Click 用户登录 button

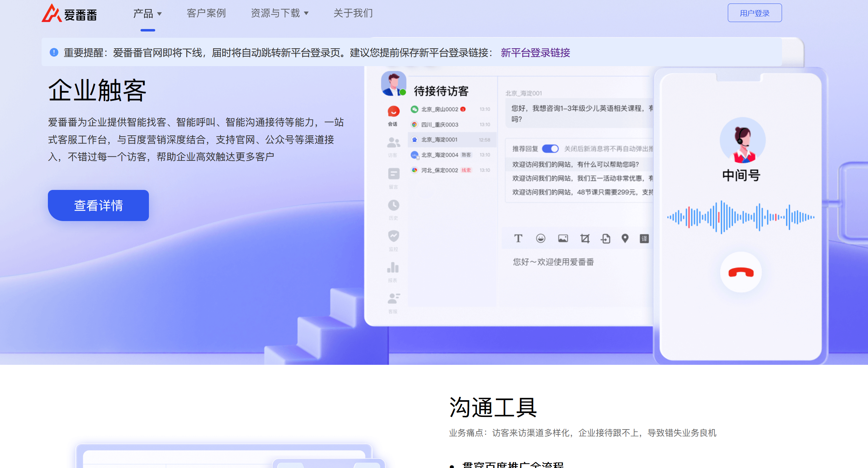click(754, 13)
